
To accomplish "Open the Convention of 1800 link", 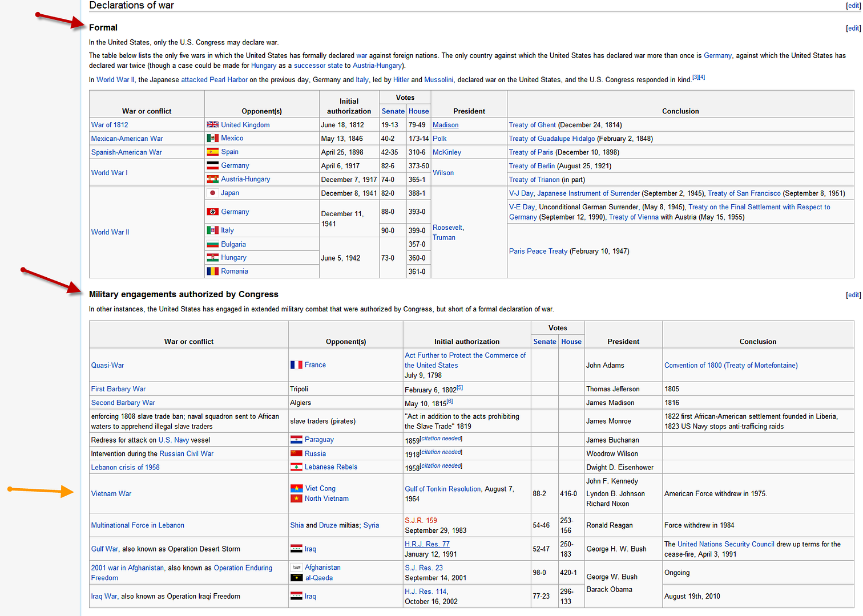I will (731, 366).
